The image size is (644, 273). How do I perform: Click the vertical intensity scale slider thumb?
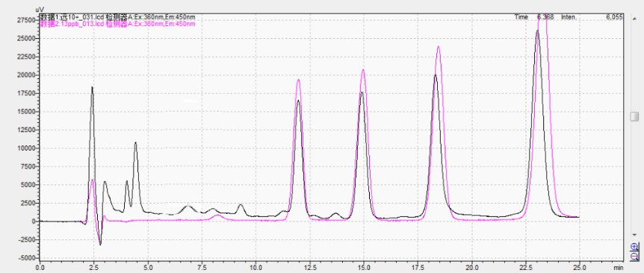(635, 116)
